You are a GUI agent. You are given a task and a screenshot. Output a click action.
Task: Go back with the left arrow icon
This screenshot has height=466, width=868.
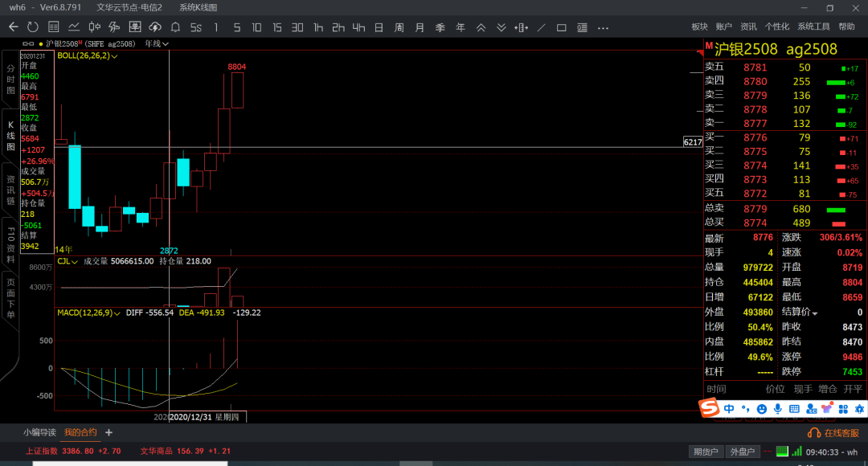tap(14, 27)
